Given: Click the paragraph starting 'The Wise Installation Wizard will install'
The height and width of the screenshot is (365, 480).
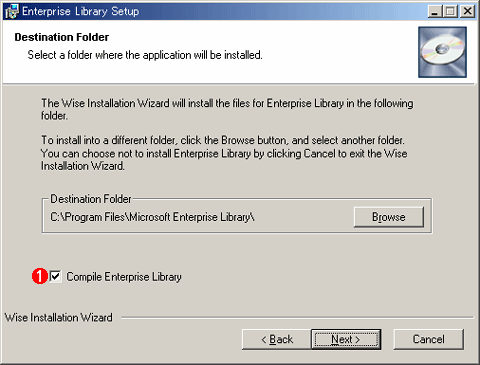Looking at the screenshot, I should coord(227,109).
